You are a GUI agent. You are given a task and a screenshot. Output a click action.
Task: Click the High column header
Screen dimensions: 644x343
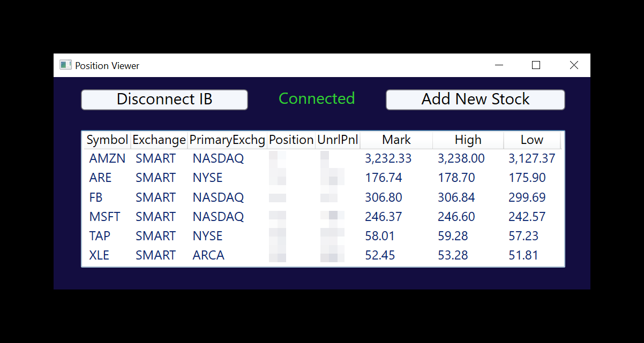(x=468, y=140)
